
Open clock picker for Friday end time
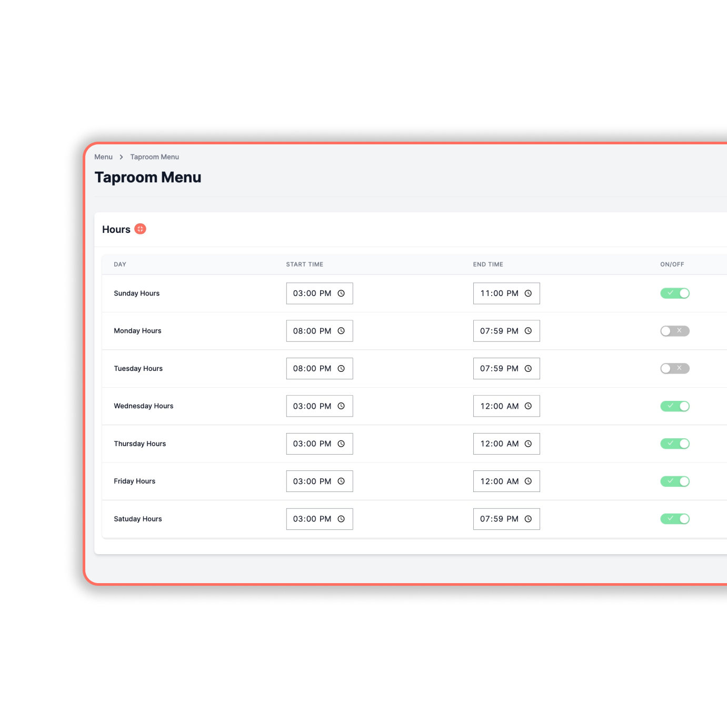pyautogui.click(x=528, y=481)
